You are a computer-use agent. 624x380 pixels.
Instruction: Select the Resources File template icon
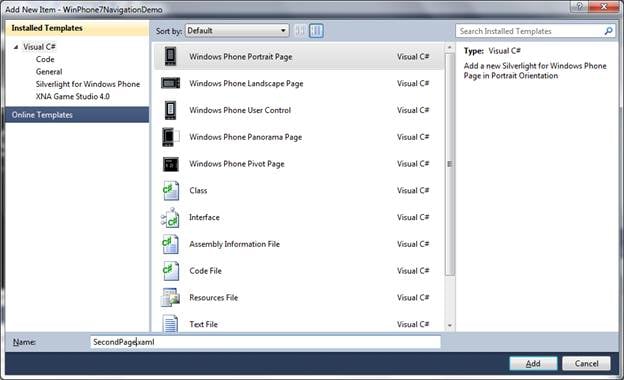170,297
